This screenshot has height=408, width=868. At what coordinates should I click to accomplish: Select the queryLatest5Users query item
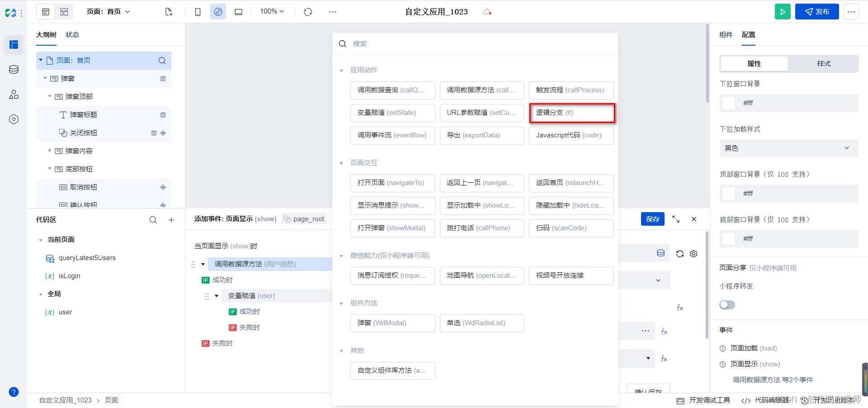click(87, 258)
